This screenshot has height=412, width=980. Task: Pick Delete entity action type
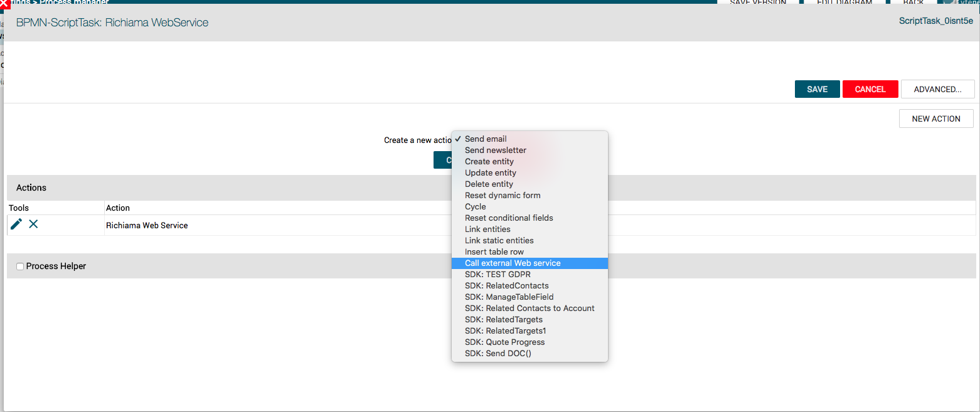click(530, 184)
